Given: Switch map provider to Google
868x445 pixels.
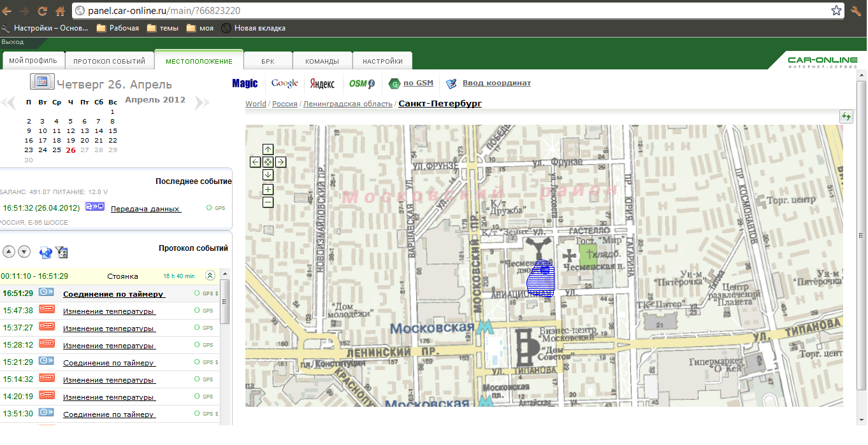Looking at the screenshot, I should [284, 83].
